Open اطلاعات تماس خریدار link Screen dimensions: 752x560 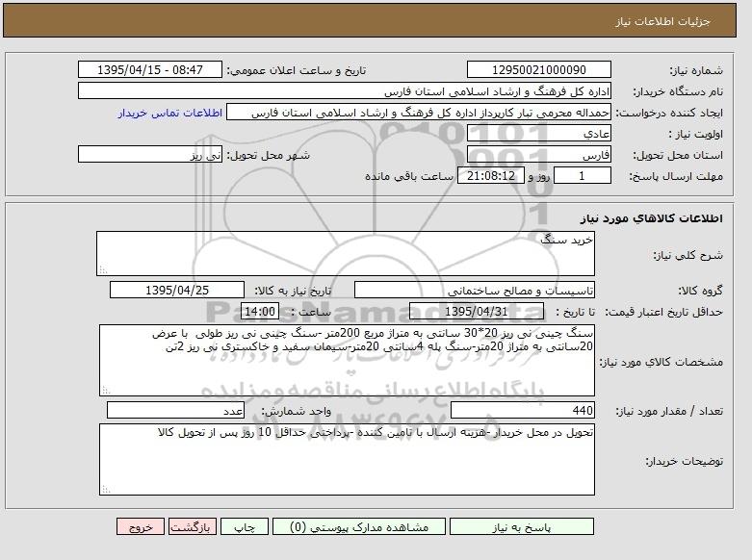click(169, 113)
